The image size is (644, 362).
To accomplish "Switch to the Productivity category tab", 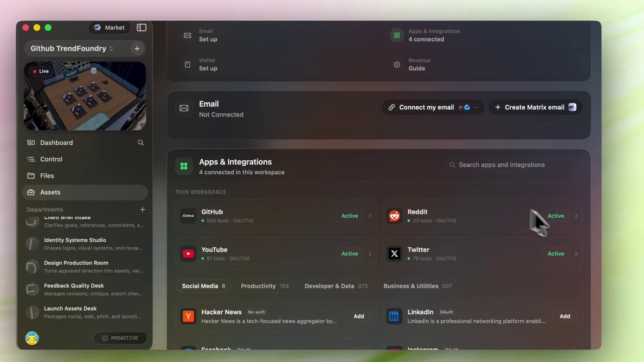I will click(x=265, y=286).
